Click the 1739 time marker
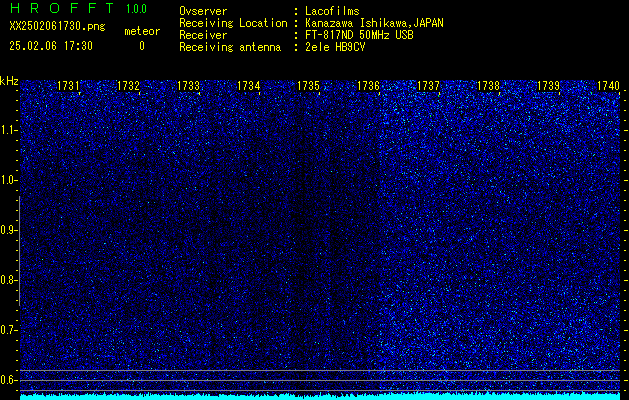The width and height of the screenshot is (629, 400). coord(549,86)
